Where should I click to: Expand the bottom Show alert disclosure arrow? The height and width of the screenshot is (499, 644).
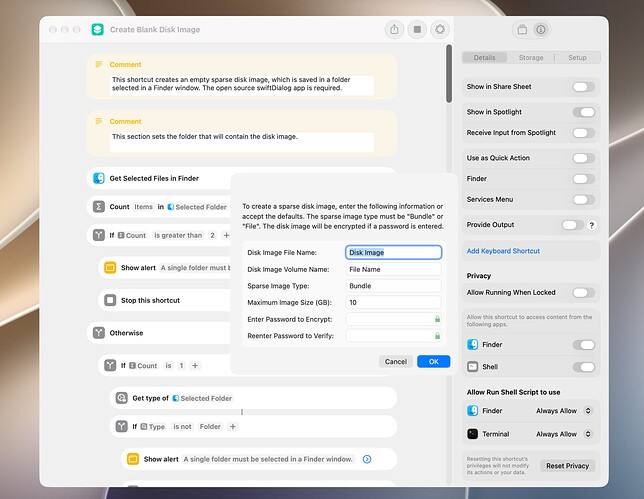pyautogui.click(x=367, y=459)
